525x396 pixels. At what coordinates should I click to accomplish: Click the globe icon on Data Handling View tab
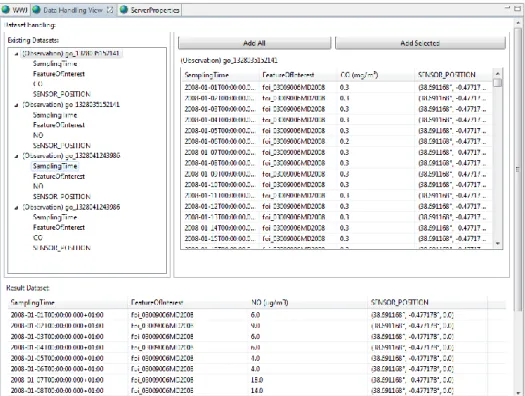[36, 10]
